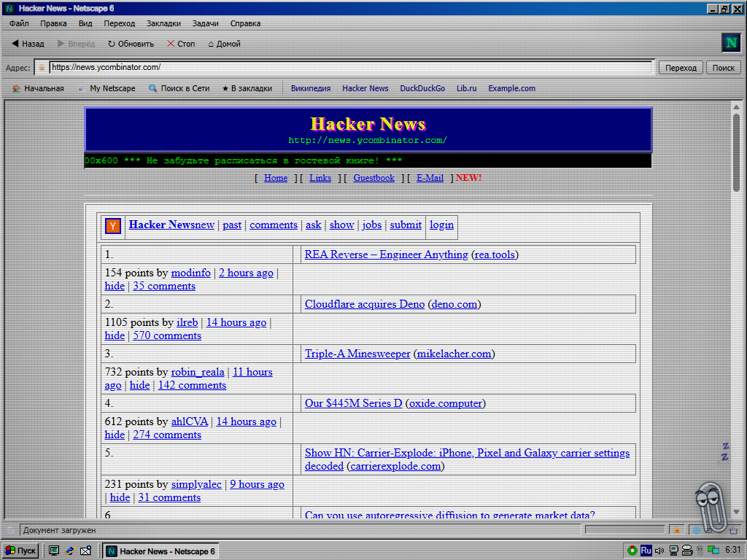The width and height of the screenshot is (747, 560).
Task: Open the Начальная bookmark
Action: coord(38,88)
